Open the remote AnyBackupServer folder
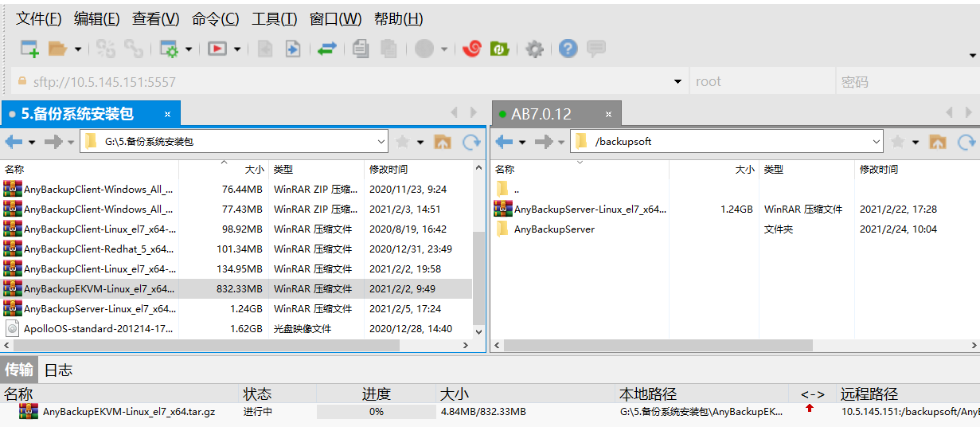 coord(554,229)
